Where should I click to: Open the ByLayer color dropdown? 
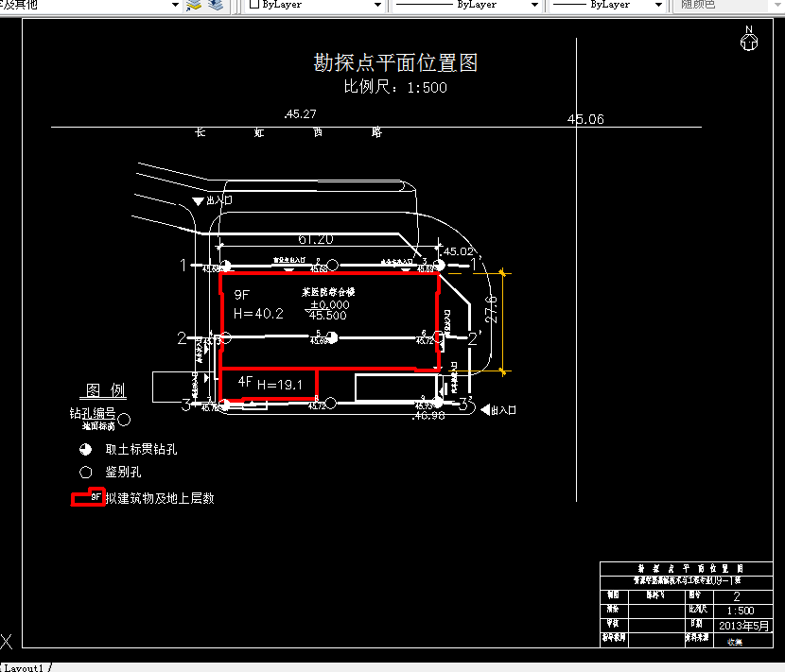378,5
